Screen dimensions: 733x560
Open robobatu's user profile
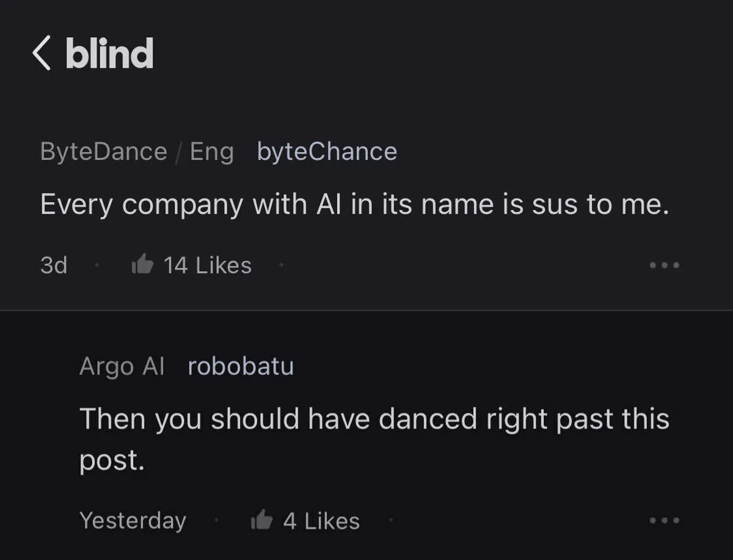(241, 366)
